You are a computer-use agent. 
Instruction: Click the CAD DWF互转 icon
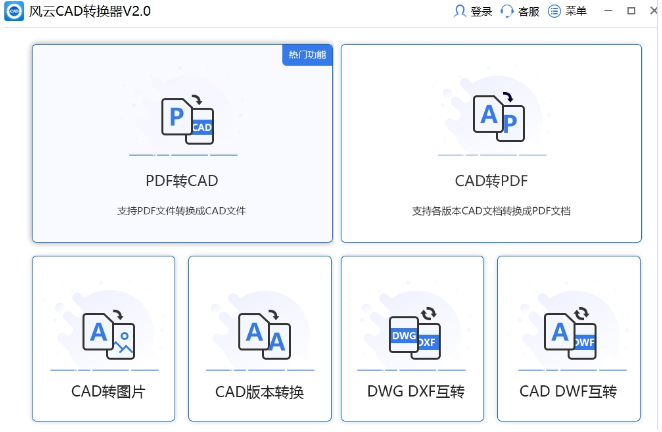pyautogui.click(x=570, y=333)
